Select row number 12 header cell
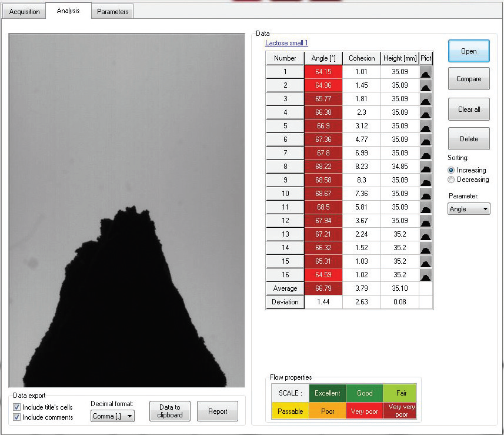Image resolution: width=504 pixels, height=435 pixels. coord(285,220)
